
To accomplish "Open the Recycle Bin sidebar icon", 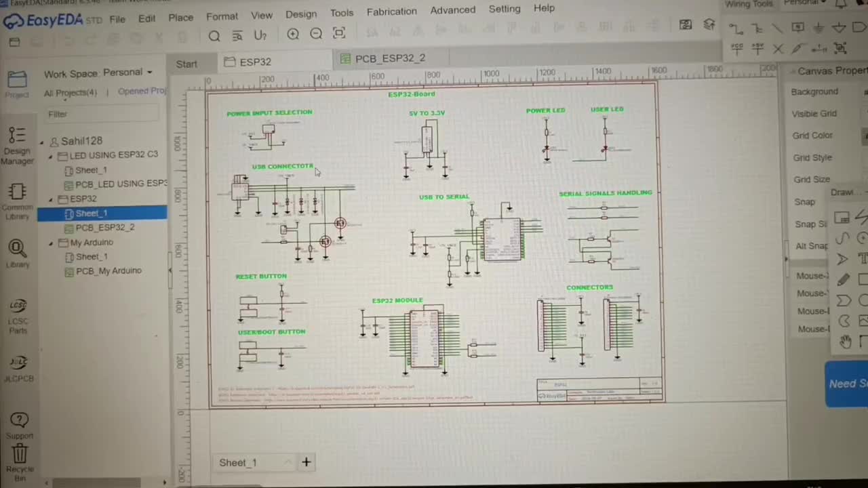I will pyautogui.click(x=20, y=463).
